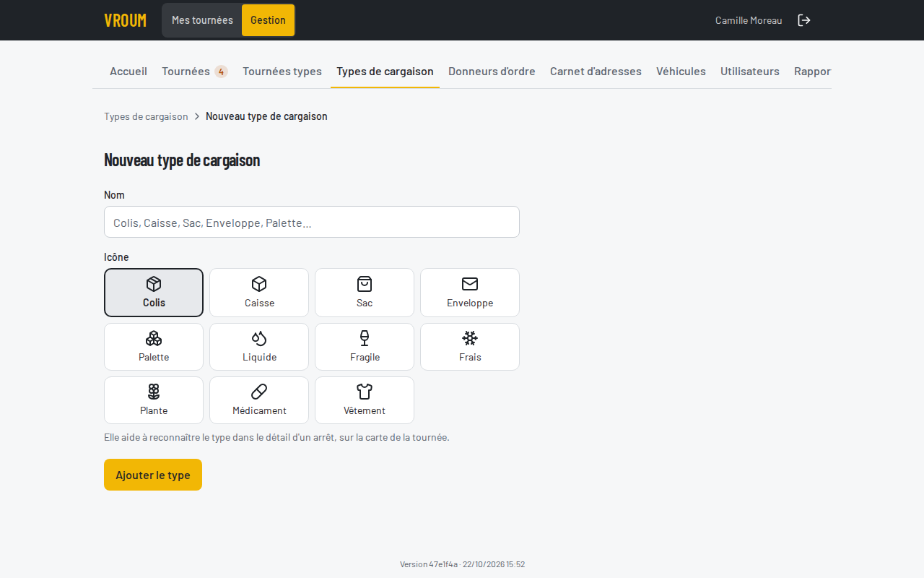Click the Nouveau type de cargaison breadcrumb text
Image resolution: width=924 pixels, height=578 pixels.
pyautogui.click(x=266, y=116)
